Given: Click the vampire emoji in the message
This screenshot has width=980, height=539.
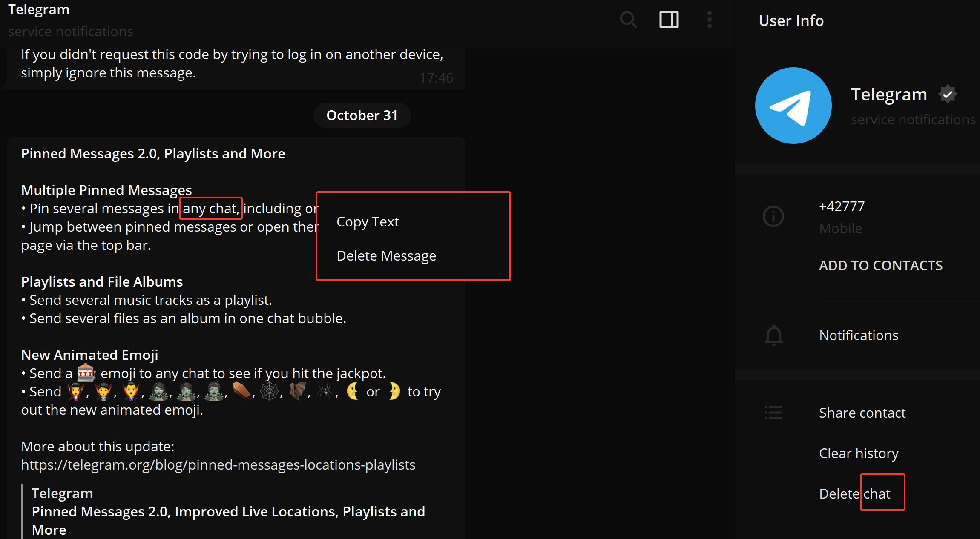Looking at the screenshot, I should click(76, 391).
